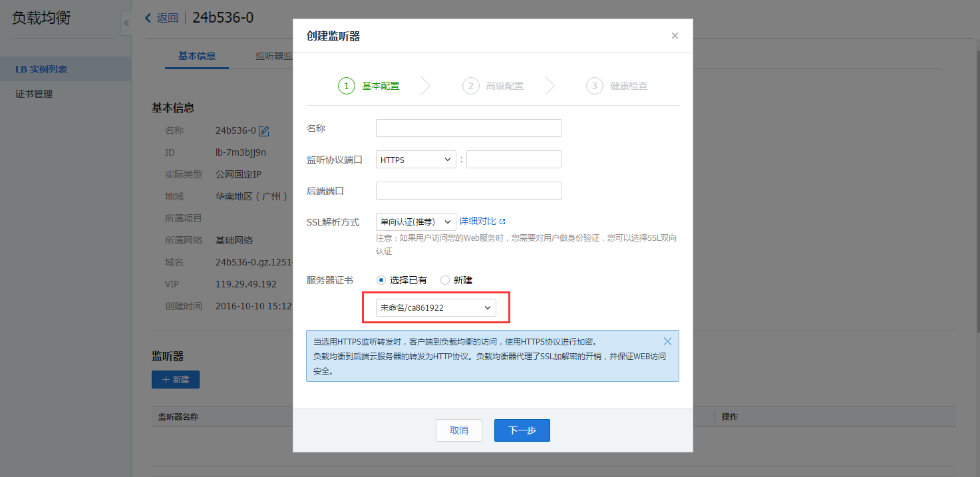The height and width of the screenshot is (477, 980).
Task: Click step 1 基本配置 circle icon
Action: 347,86
